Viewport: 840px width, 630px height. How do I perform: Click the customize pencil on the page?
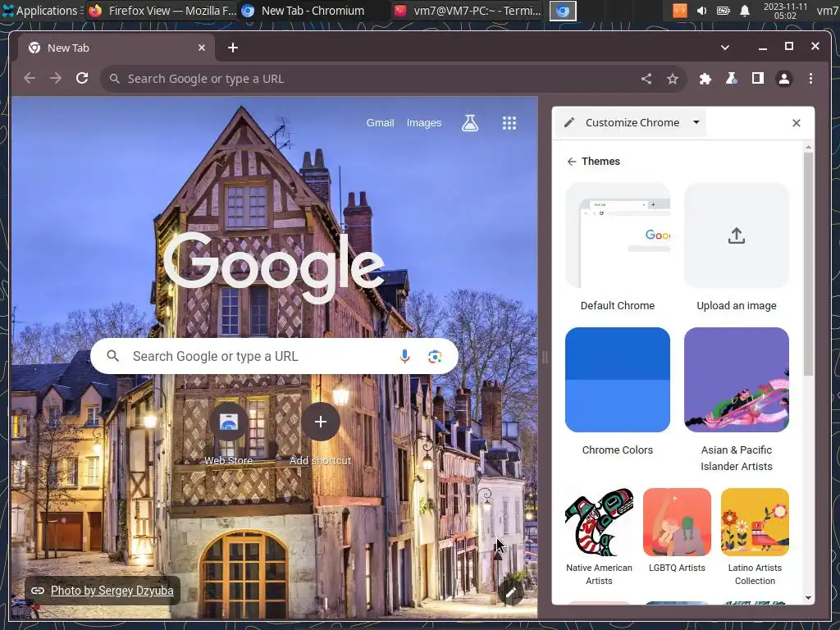click(x=511, y=592)
